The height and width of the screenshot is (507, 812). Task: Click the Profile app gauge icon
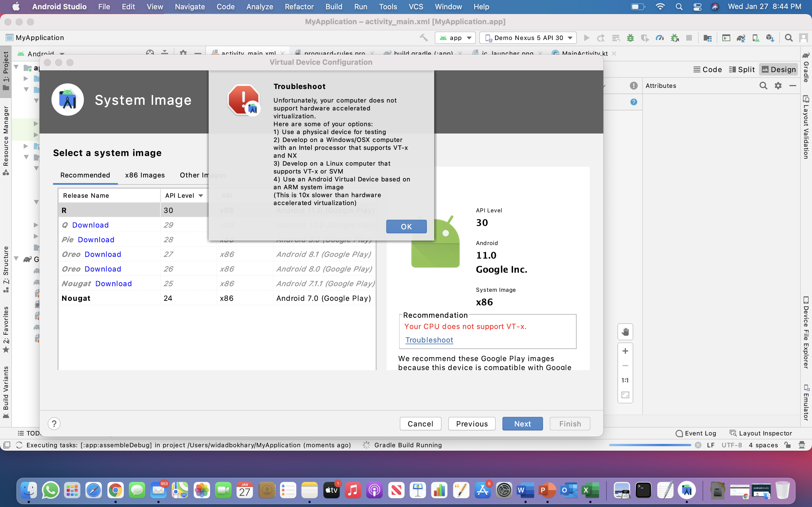click(659, 38)
